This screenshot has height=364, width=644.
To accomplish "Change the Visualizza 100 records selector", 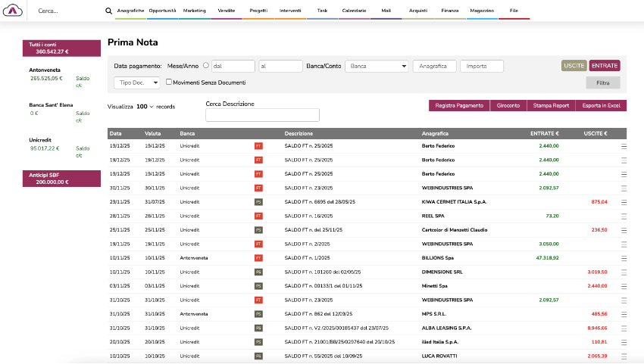I will click(145, 107).
